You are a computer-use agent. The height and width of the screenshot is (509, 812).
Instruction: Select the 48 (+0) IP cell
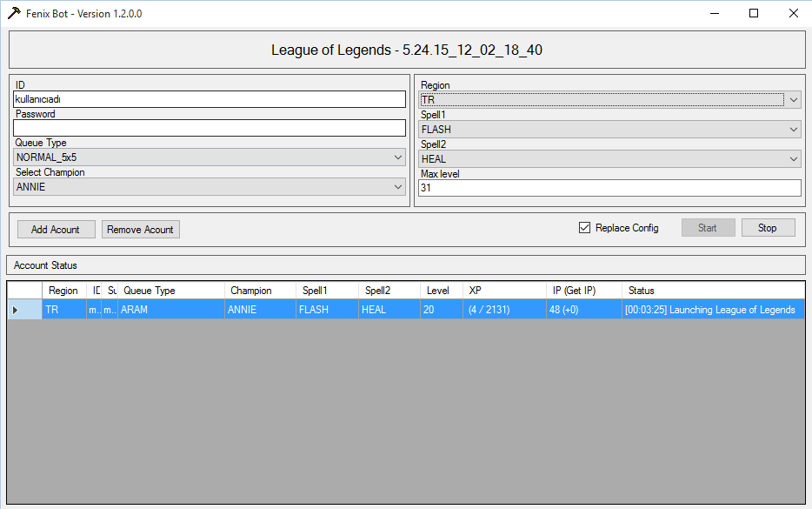click(584, 310)
